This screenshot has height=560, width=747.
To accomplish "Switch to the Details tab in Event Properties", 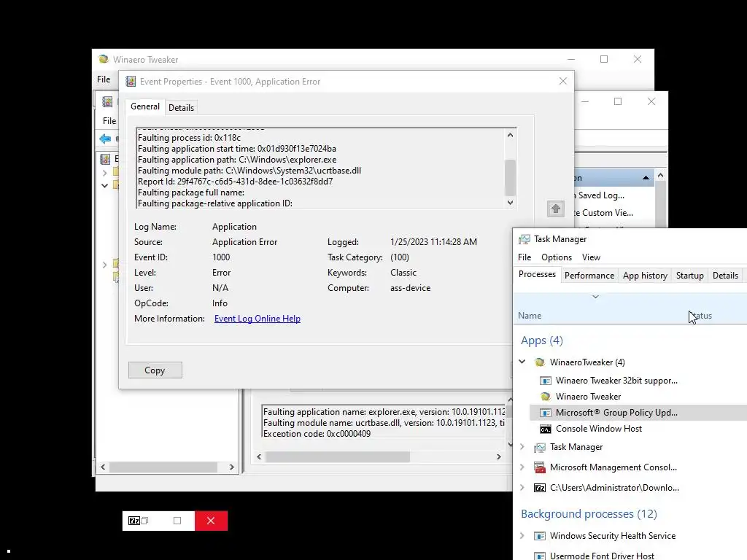I will click(181, 108).
